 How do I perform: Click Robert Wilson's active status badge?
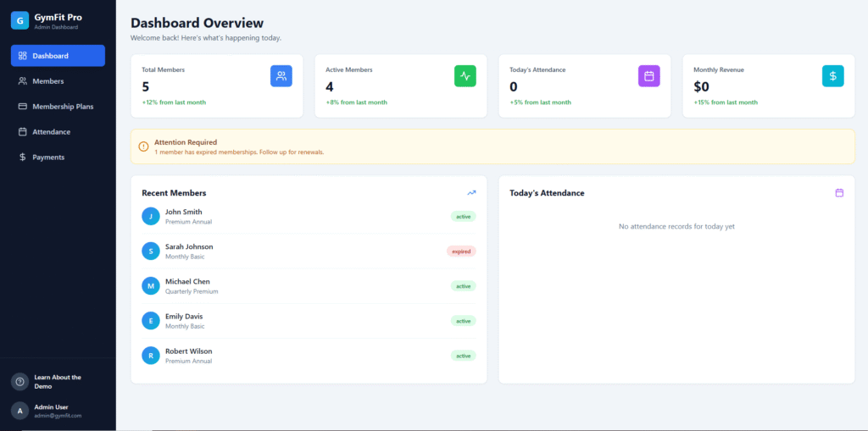(x=464, y=356)
